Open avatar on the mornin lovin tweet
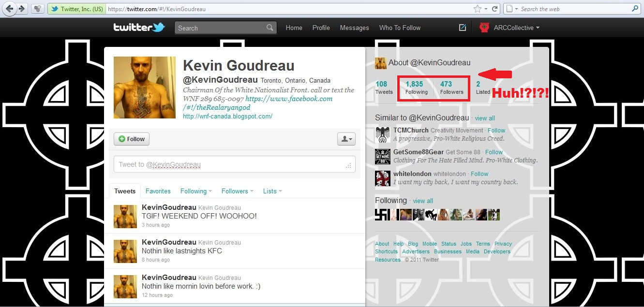 click(125, 287)
